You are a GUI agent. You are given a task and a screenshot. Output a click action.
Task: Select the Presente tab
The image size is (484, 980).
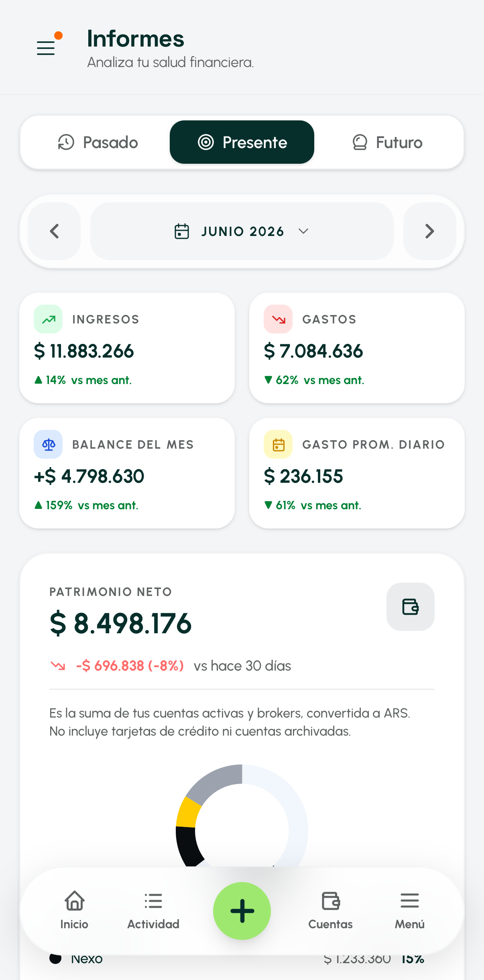242,142
